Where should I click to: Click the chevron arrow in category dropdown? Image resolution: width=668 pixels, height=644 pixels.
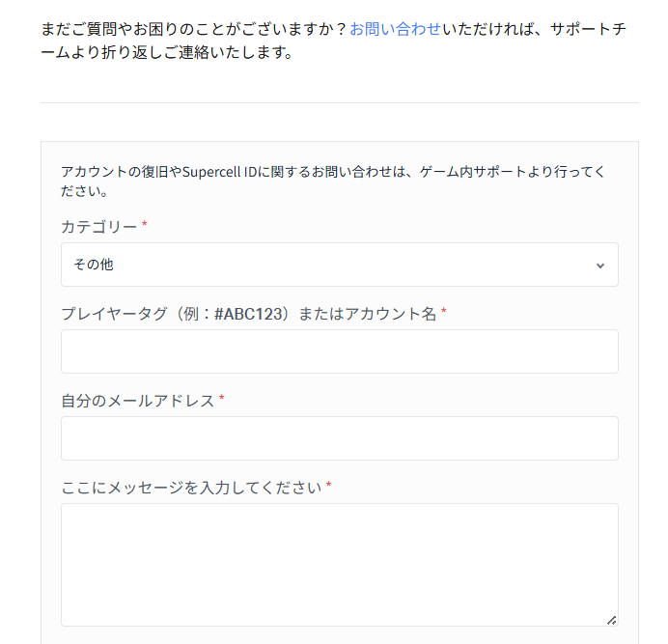[599, 266]
